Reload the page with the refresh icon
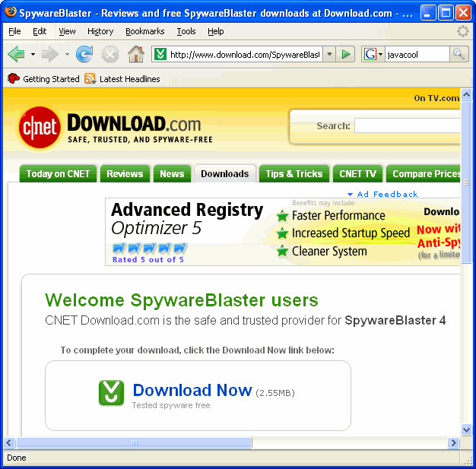The height and width of the screenshot is (469, 476). (x=84, y=54)
